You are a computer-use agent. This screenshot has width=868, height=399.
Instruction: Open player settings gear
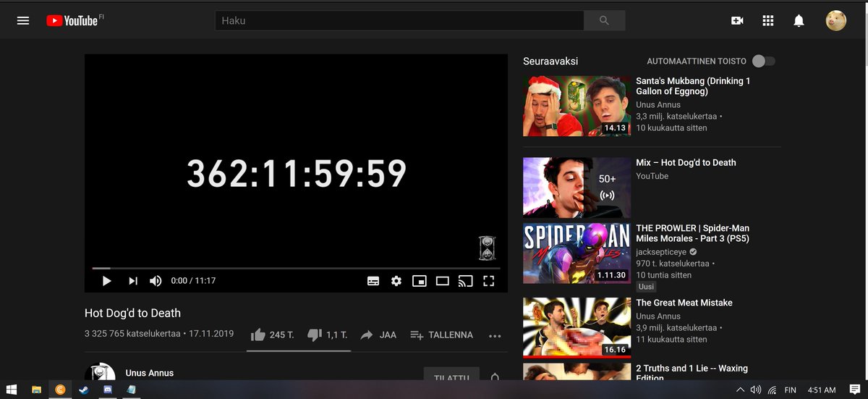396,281
